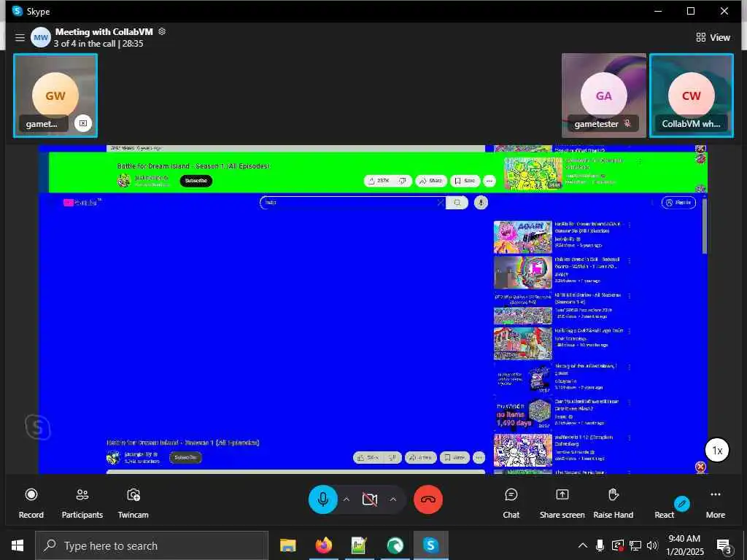747x560 pixels.
Task: Click the Save button in green video bar
Action: coord(465,181)
